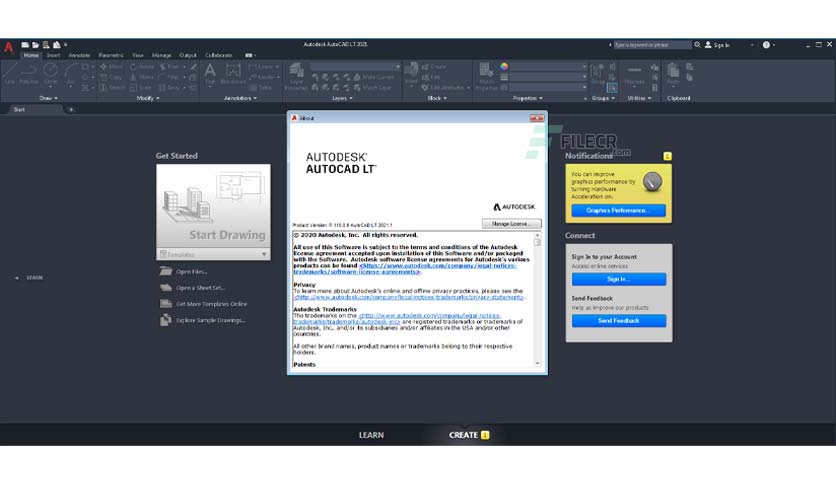Image resolution: width=836 pixels, height=484 pixels.
Task: Click Sign In in the title bar
Action: point(717,45)
